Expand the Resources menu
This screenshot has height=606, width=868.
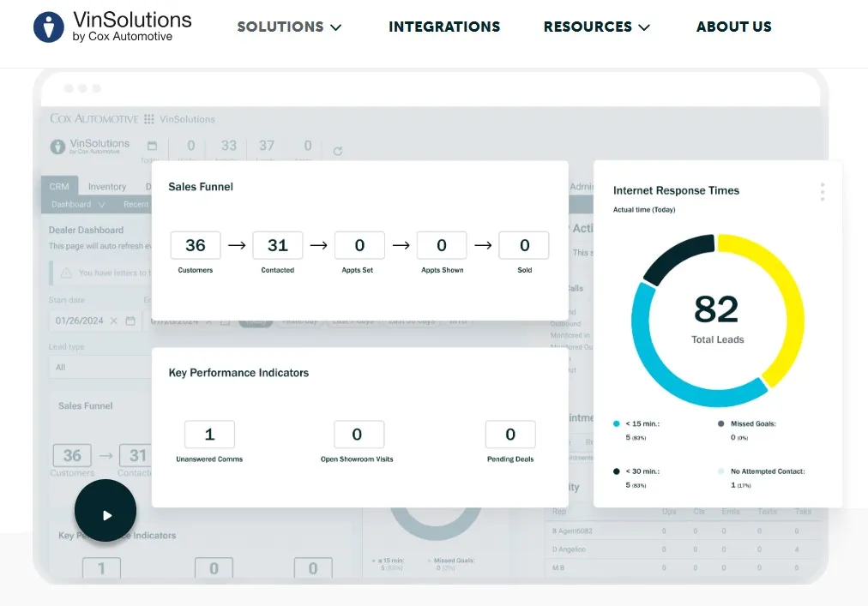(x=596, y=27)
